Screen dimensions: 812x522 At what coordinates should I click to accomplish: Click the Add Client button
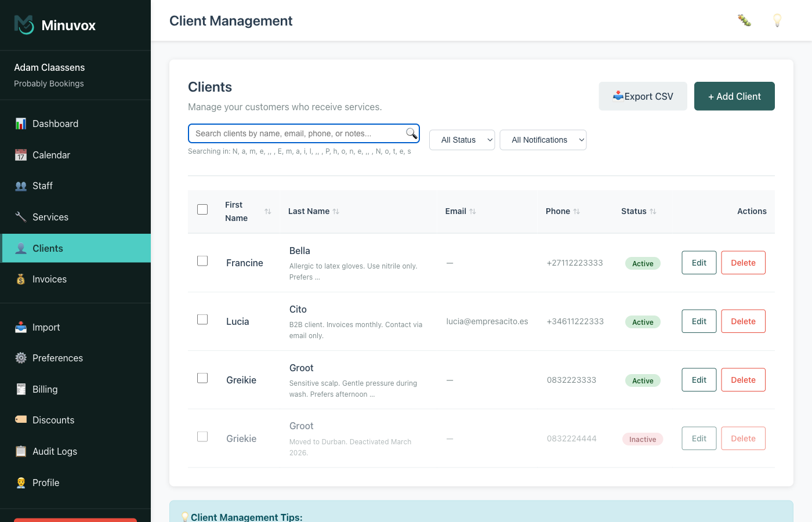[x=734, y=96]
